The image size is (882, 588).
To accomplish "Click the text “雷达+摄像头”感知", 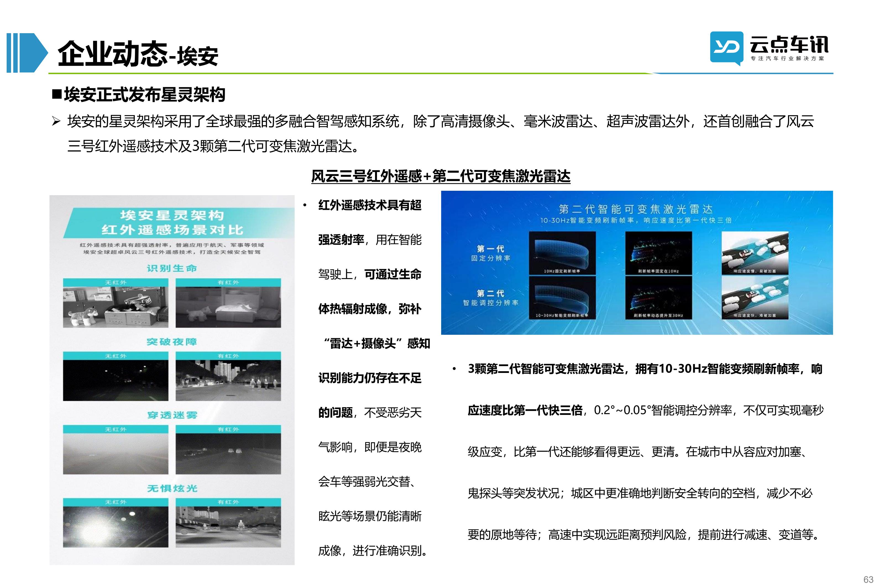I will tap(377, 343).
